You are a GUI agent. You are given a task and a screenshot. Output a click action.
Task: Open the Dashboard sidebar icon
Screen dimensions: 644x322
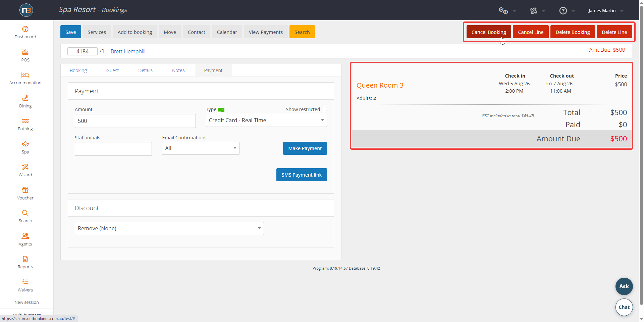(25, 29)
